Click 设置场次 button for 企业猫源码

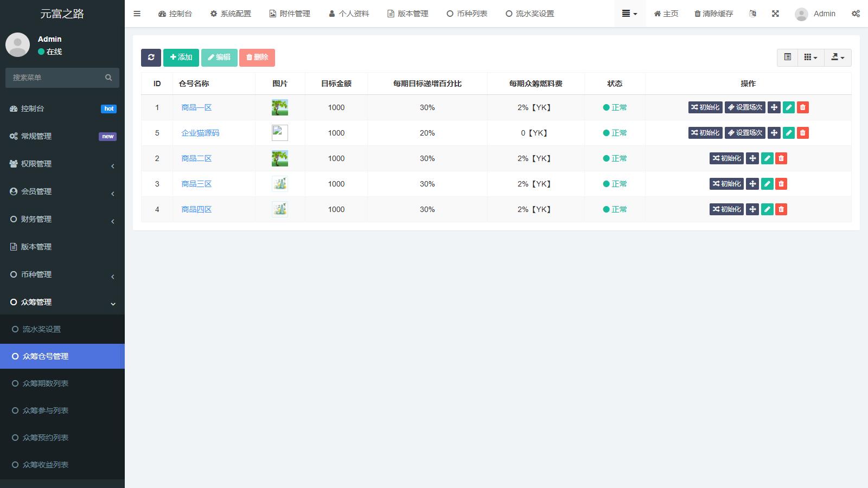point(745,133)
